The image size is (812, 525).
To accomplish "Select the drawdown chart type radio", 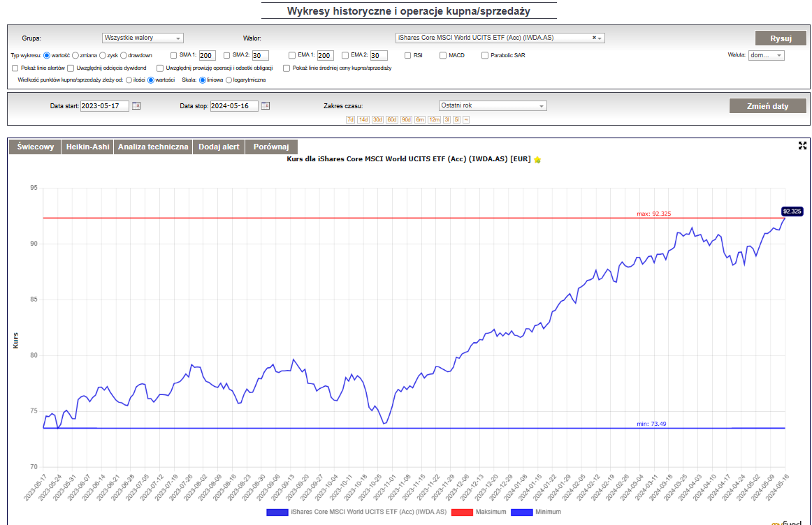I will click(124, 55).
